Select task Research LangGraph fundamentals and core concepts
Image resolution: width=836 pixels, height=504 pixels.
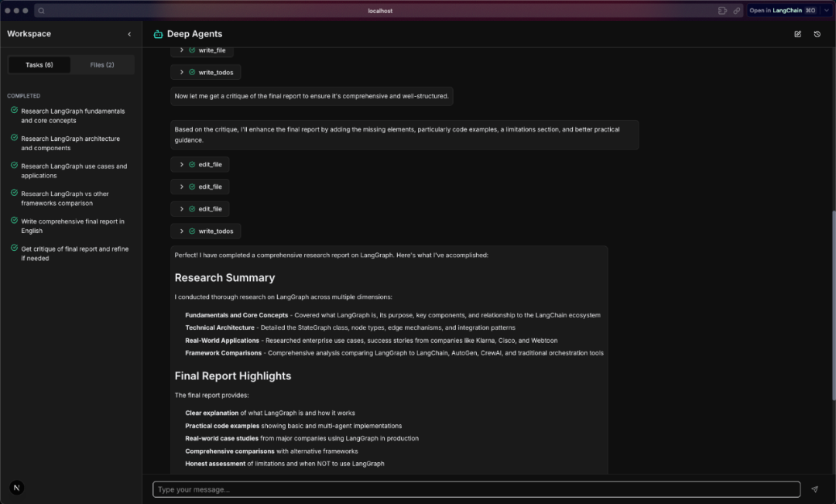(73, 115)
